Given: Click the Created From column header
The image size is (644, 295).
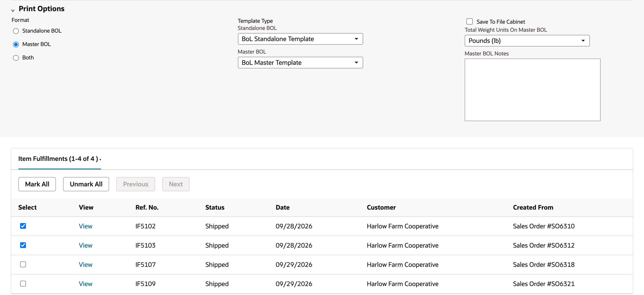Looking at the screenshot, I should point(533,208).
